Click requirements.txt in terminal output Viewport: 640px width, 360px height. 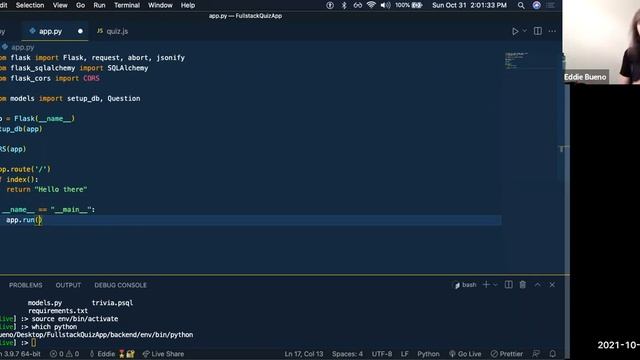coord(58,311)
